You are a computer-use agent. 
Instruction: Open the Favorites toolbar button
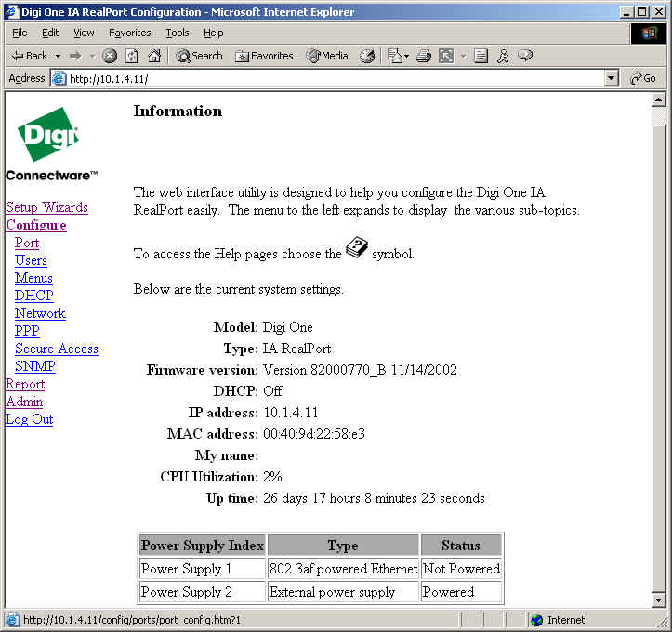(265, 56)
